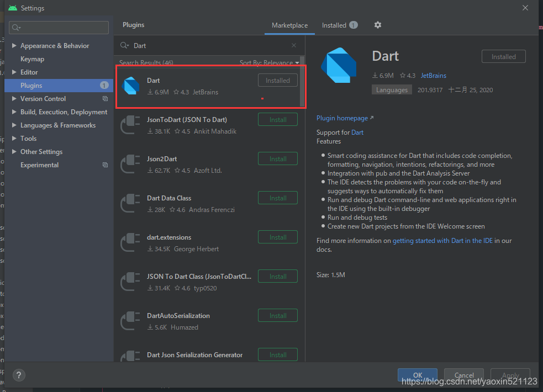Install the dart.extensions plugin
This screenshot has height=392, width=543.
coord(278,237)
